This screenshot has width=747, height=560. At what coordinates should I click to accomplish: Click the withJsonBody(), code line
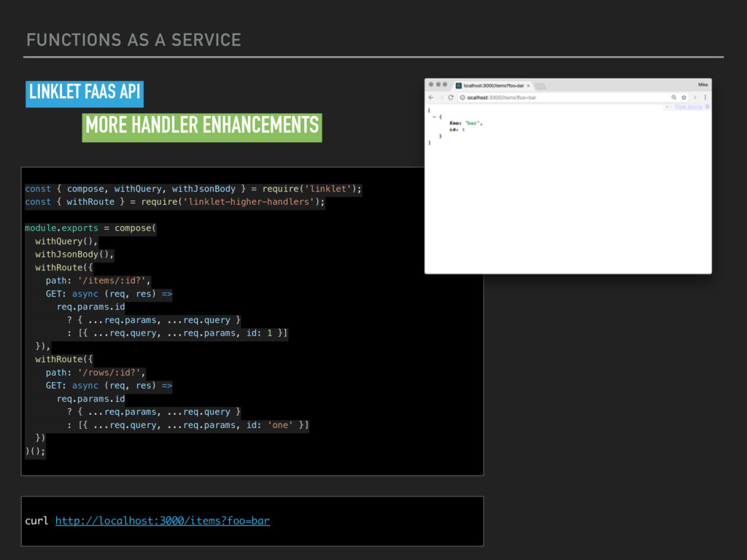[x=75, y=254]
